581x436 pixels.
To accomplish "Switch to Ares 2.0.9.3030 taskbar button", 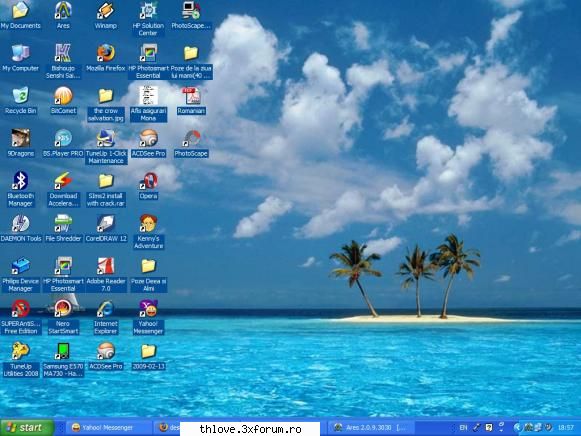I will pos(371,427).
